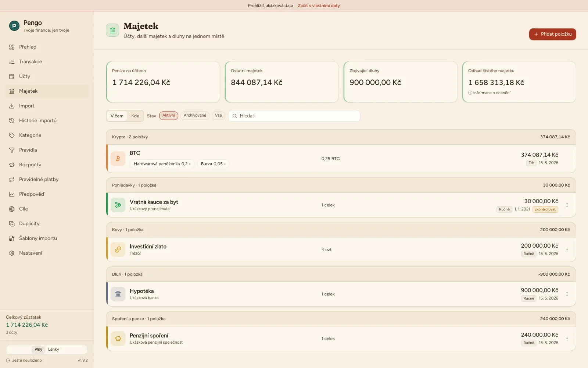This screenshot has width=588, height=368.
Task: Click the Nastavení gear icon
Action: pyautogui.click(x=12, y=253)
